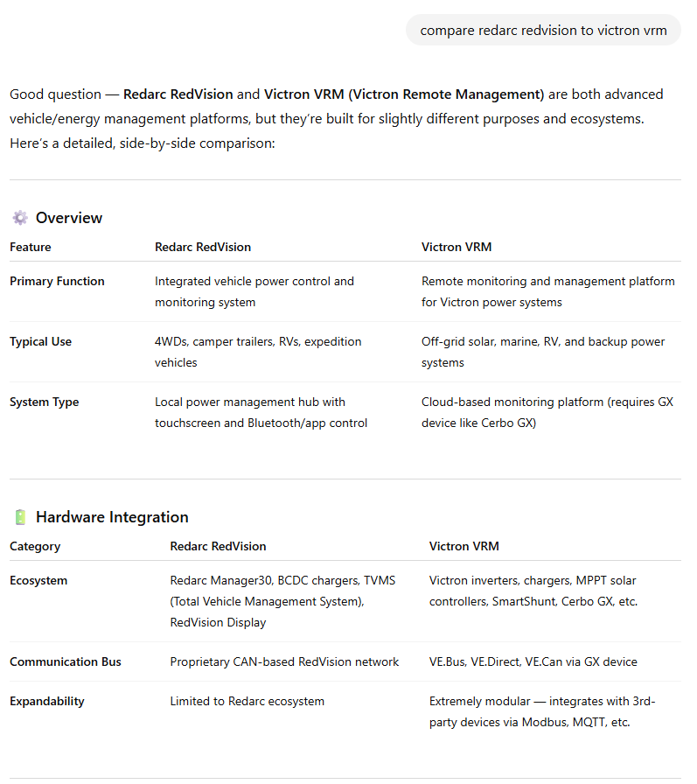Click the user message bubble about Redarc RedVision
Image resolution: width=697 pixels, height=784 pixels.
(x=543, y=30)
